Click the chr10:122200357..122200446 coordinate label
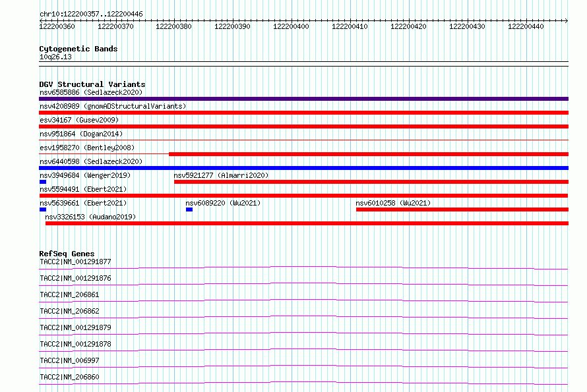The width and height of the screenshot is (587, 392). tap(91, 14)
